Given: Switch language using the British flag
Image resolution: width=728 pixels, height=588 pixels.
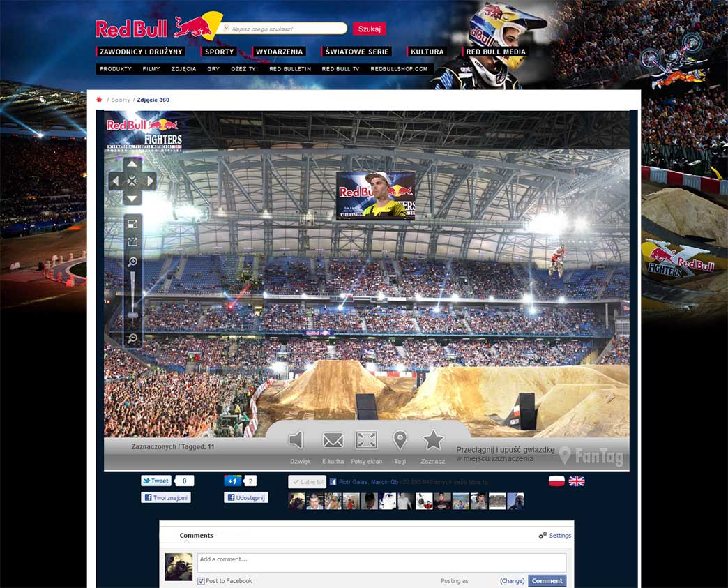Looking at the screenshot, I should click(577, 481).
